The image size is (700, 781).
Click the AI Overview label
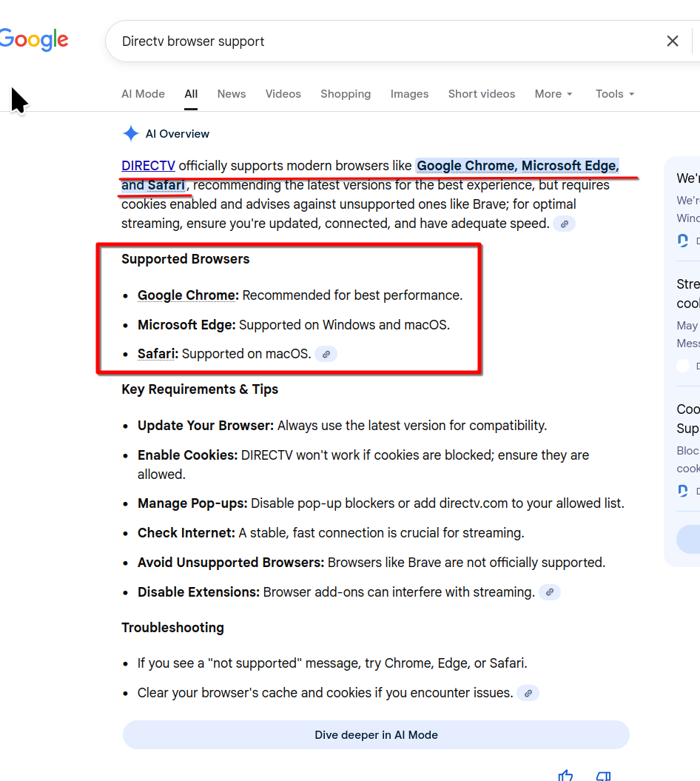(178, 134)
